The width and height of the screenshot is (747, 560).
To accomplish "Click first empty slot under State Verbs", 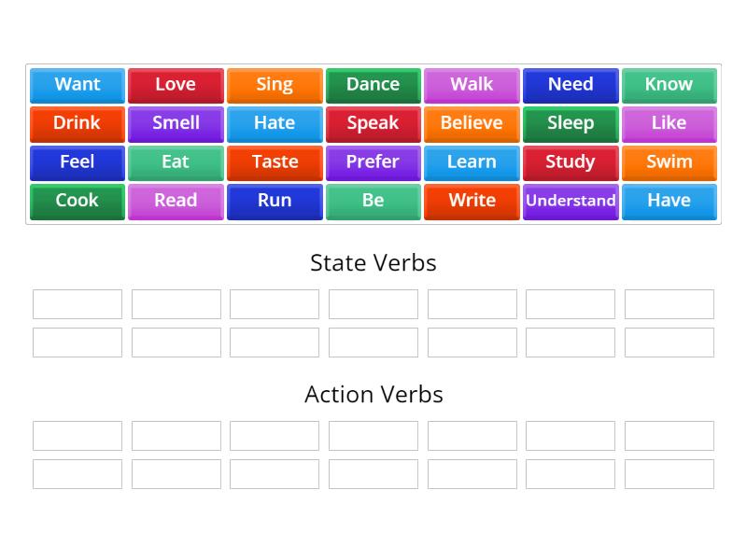I will click(78, 304).
